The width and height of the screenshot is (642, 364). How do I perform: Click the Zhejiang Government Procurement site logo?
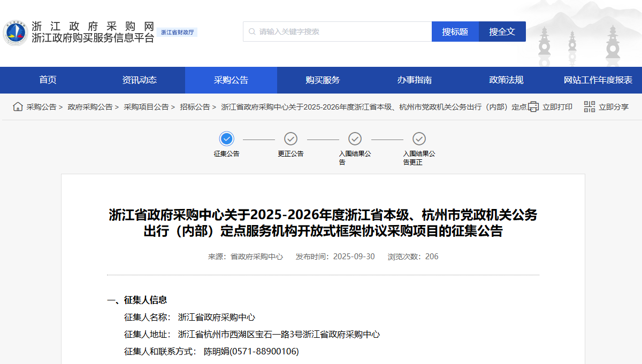coord(15,33)
